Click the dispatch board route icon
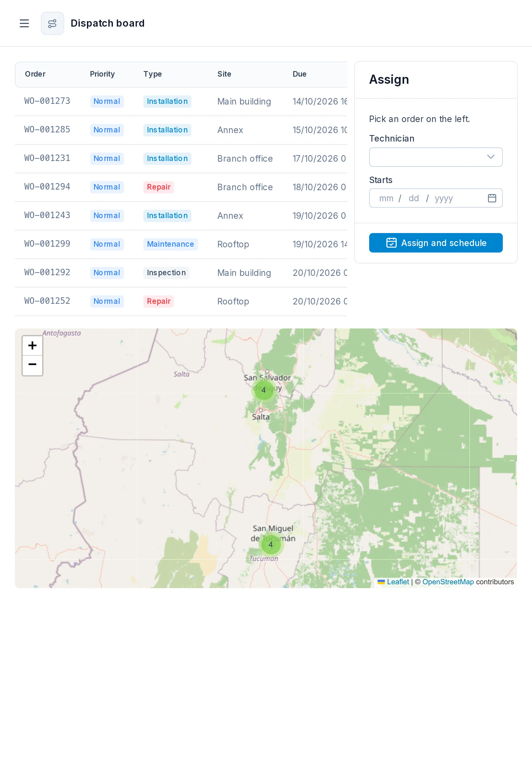The height and width of the screenshot is (766, 532). pyautogui.click(x=52, y=23)
